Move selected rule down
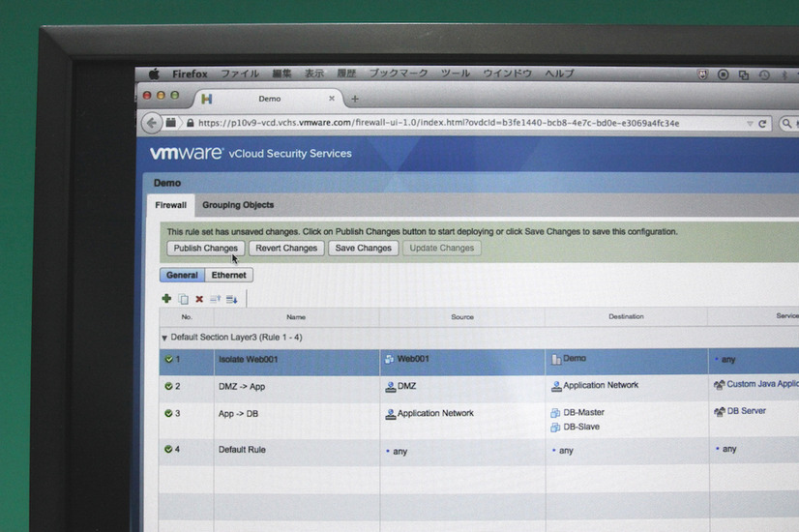Viewport: 799px width, 532px height. click(x=232, y=300)
